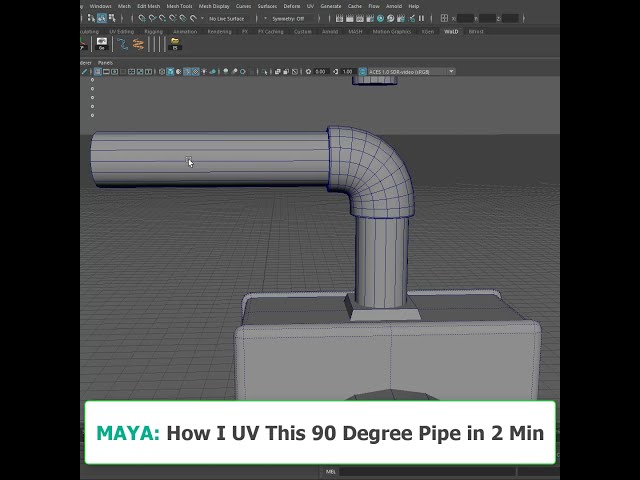Toggle textured display icon
The height and width of the screenshot is (480, 640).
pyautogui.click(x=196, y=72)
